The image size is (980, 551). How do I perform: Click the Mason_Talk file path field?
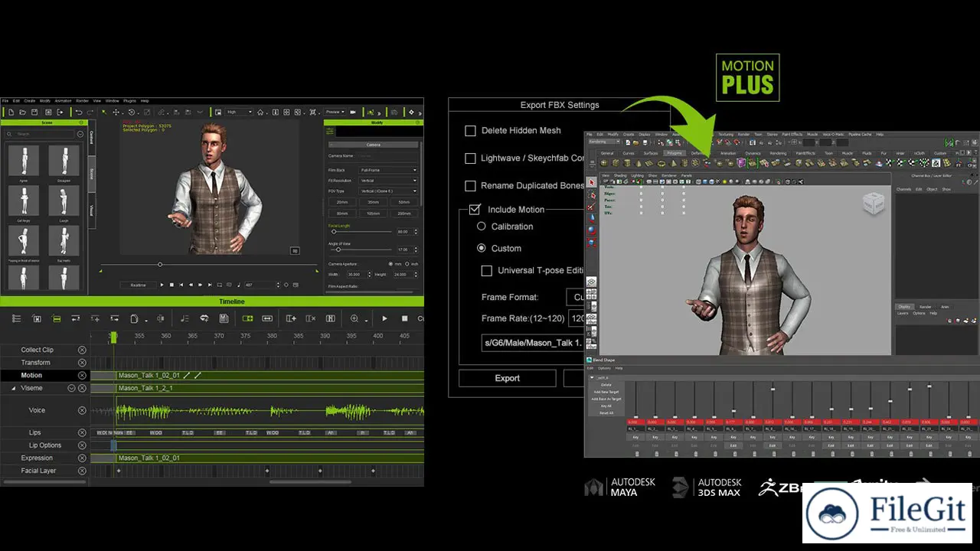click(x=533, y=344)
